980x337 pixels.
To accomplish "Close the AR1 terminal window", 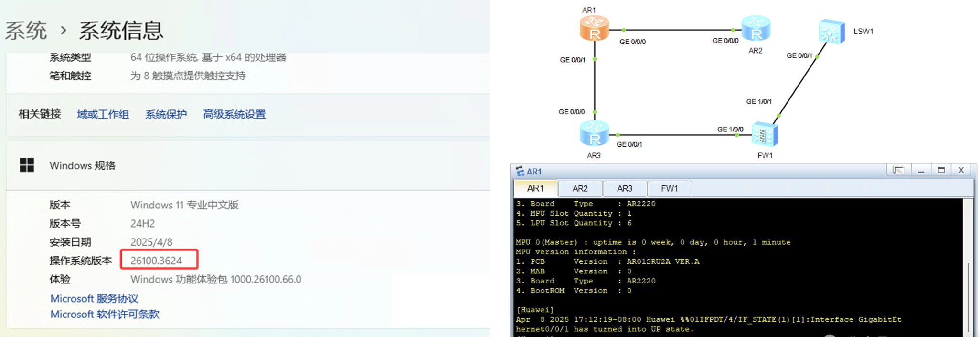I will pos(961,171).
